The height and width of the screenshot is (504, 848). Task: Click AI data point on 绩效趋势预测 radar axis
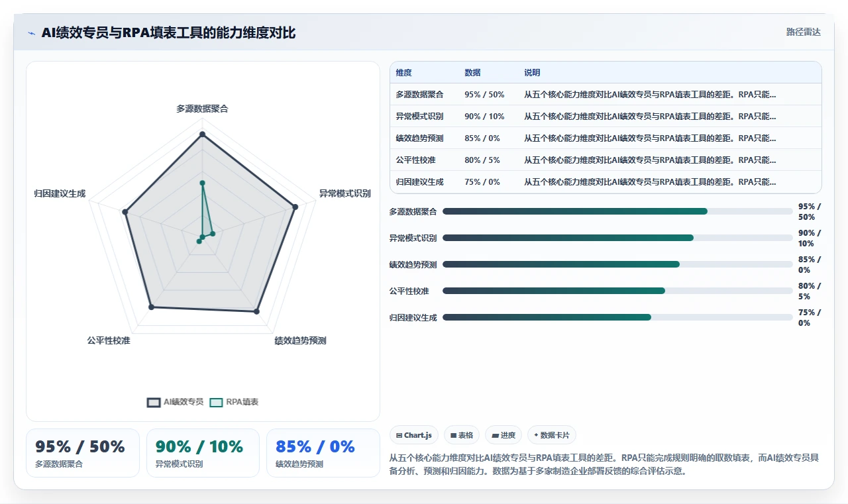257,311
